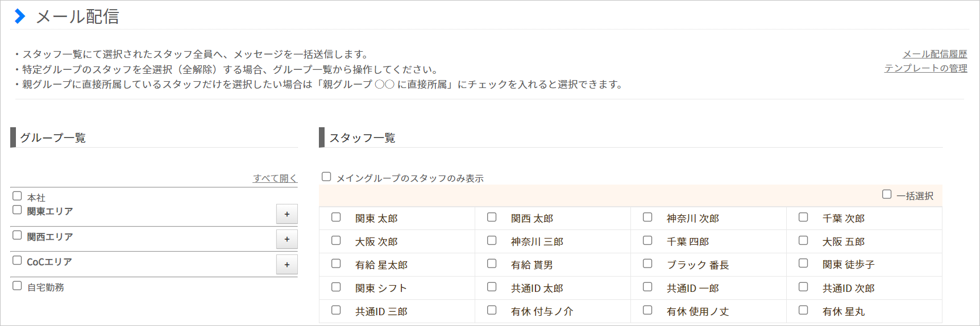Click the 関東エリア group name
The image size is (980, 326).
pyautogui.click(x=50, y=211)
